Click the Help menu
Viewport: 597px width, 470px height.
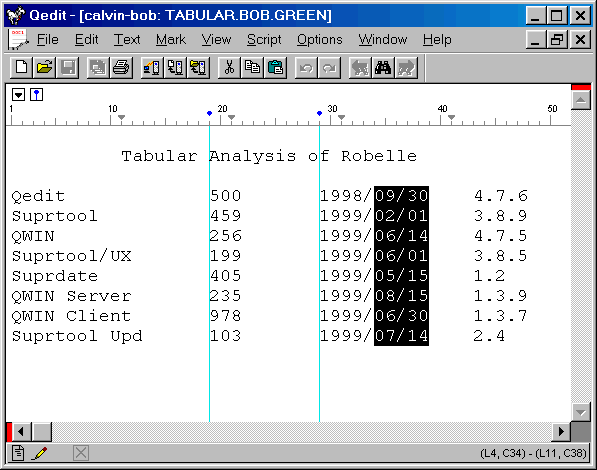click(437, 40)
